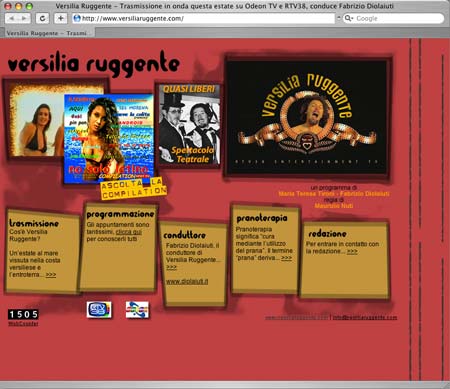Add bookmark with the plus button
The height and width of the screenshot is (389, 450).
click(x=60, y=18)
